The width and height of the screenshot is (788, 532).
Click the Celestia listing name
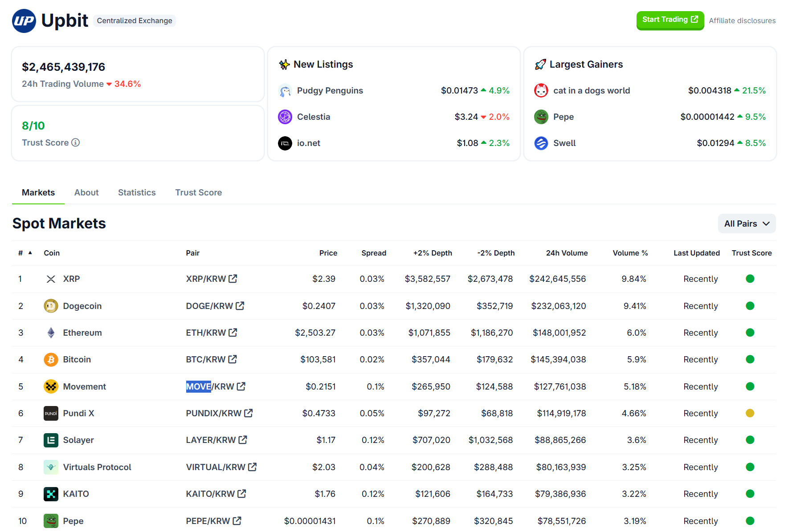(x=314, y=117)
